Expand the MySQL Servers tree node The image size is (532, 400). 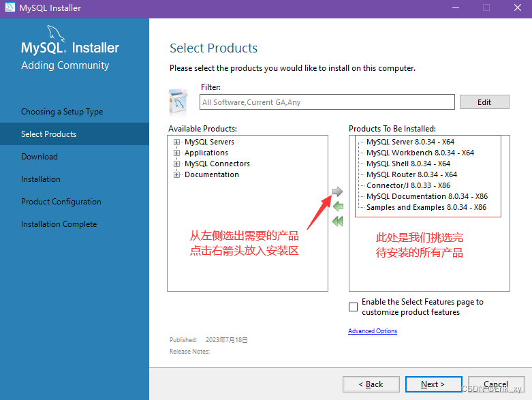tap(176, 142)
